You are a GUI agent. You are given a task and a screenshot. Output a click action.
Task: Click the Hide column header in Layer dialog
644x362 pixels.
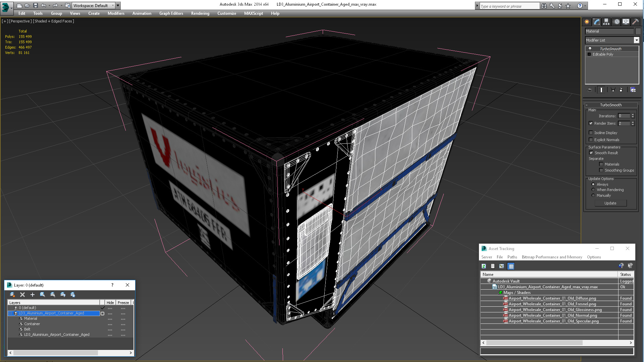(110, 303)
